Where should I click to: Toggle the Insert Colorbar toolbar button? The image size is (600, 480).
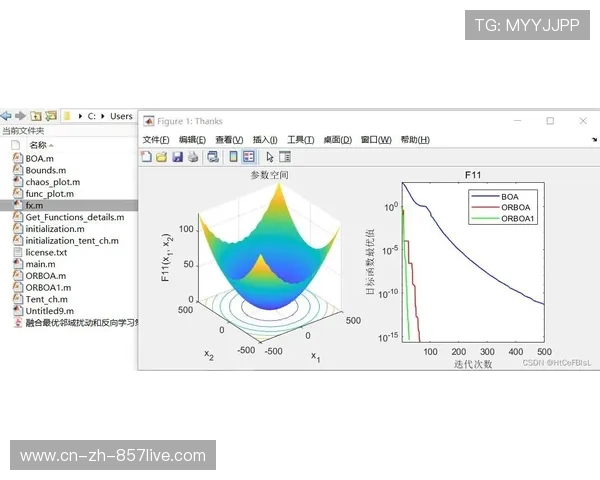pyautogui.click(x=233, y=157)
